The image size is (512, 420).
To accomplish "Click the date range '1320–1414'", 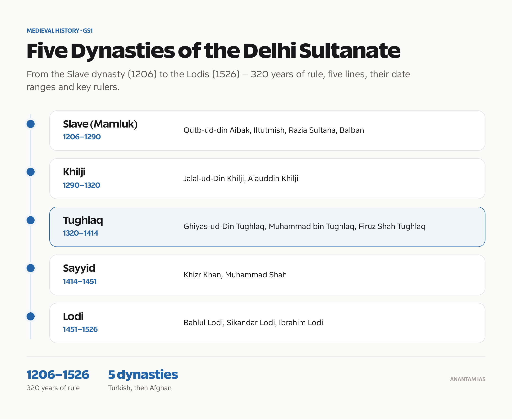I will pyautogui.click(x=81, y=233).
